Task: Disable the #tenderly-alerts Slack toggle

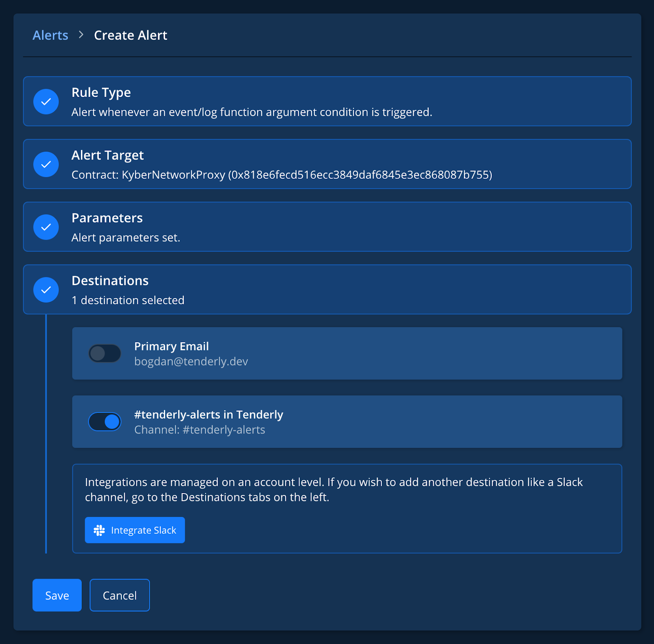Action: coord(105,422)
